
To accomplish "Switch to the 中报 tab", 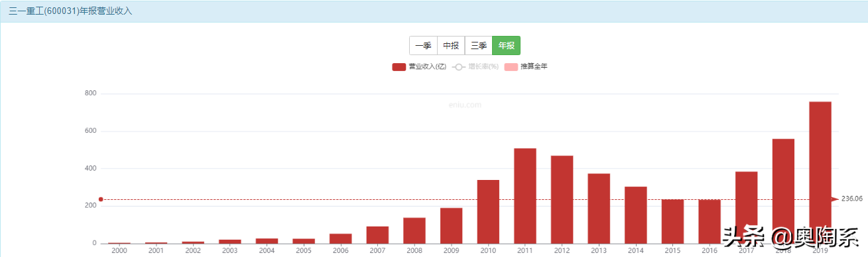I will pos(451,46).
